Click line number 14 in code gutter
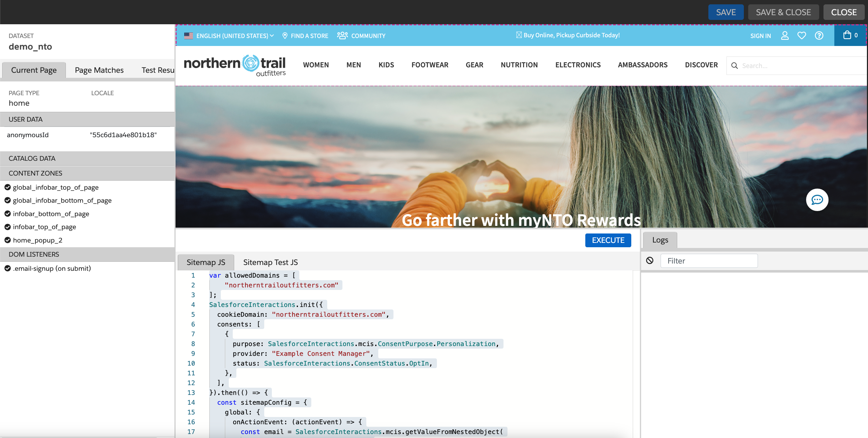The width and height of the screenshot is (868, 438). 191,403
